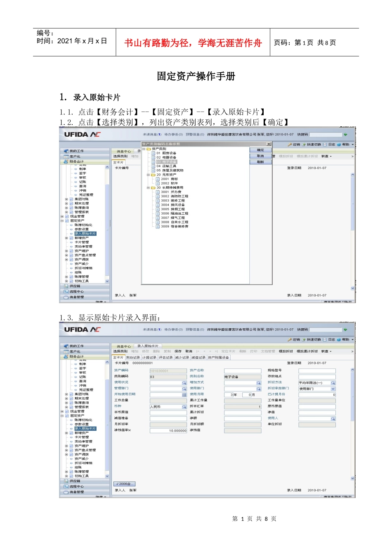Open lookup icon for 使用人 field
The image size is (392, 555).
tap(333, 419)
